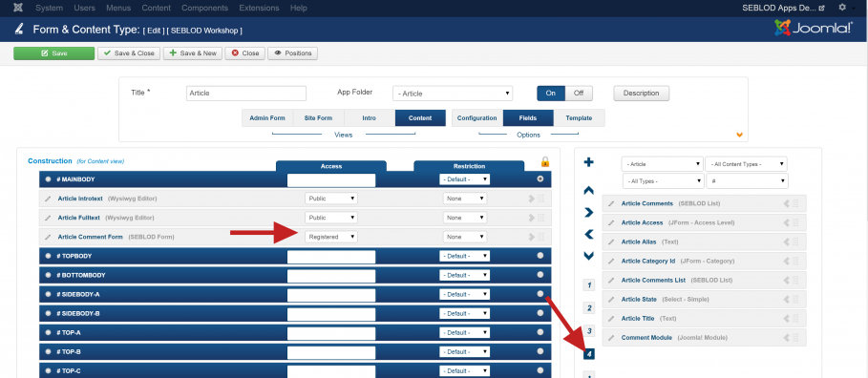
Task: Open Registered access dropdown for Comment Form
Action: point(331,237)
